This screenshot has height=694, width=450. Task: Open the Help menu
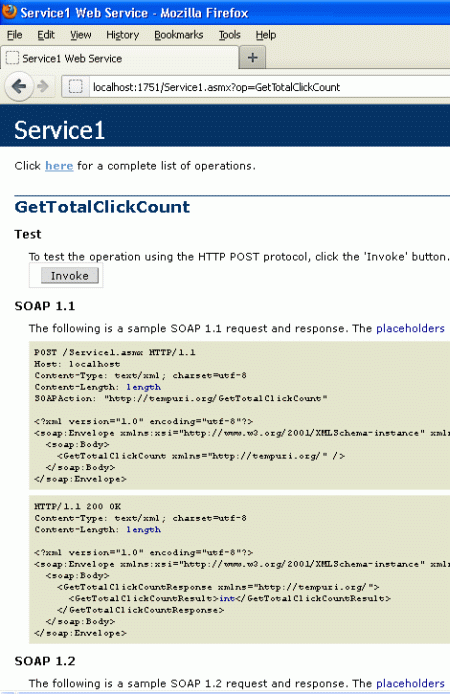[x=265, y=35]
